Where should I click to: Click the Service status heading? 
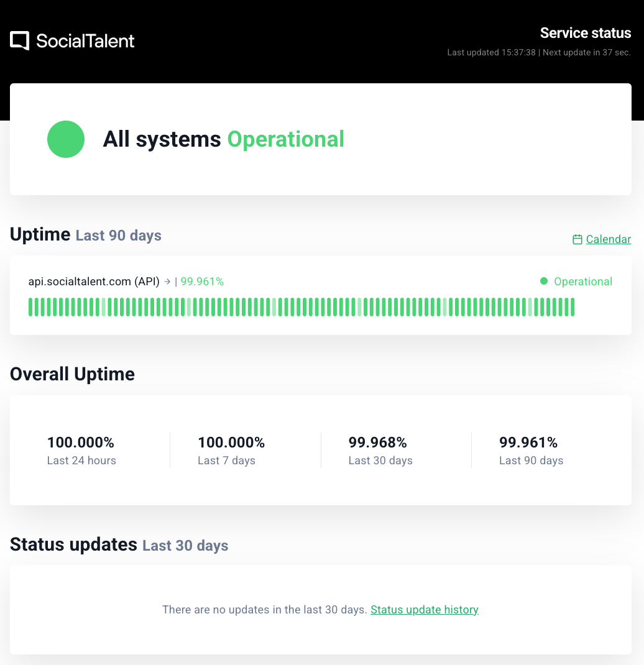tap(585, 33)
